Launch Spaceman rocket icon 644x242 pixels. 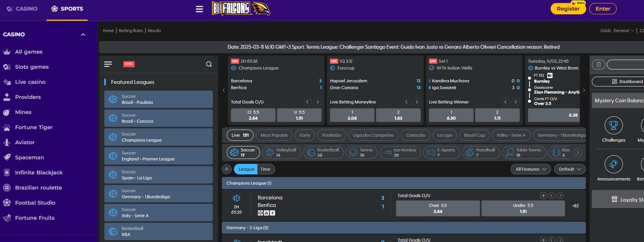(7, 157)
